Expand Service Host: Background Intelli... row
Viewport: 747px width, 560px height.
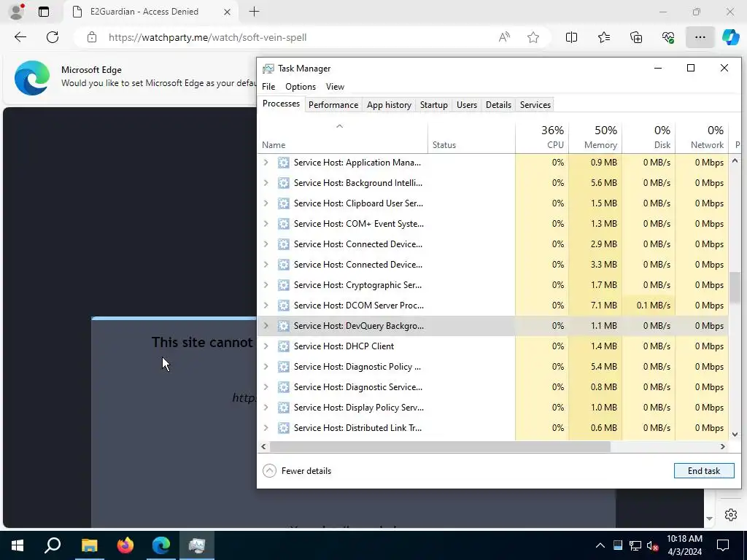(x=266, y=183)
